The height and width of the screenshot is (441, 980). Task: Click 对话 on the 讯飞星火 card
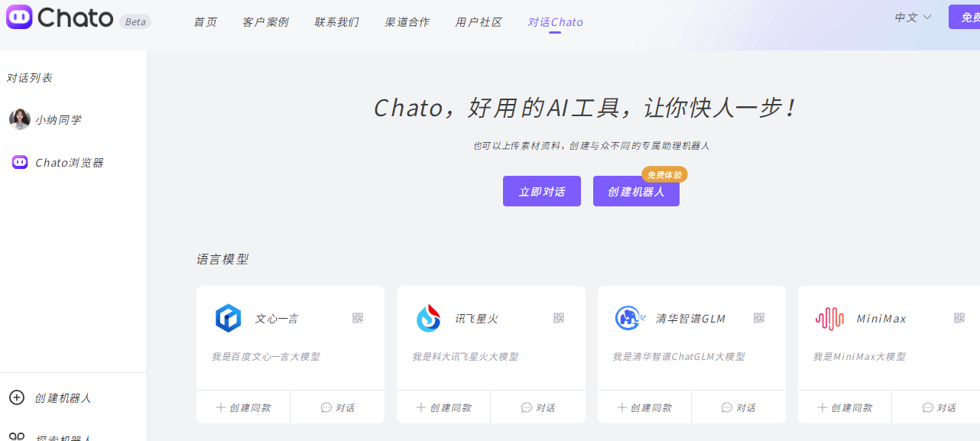click(x=537, y=407)
